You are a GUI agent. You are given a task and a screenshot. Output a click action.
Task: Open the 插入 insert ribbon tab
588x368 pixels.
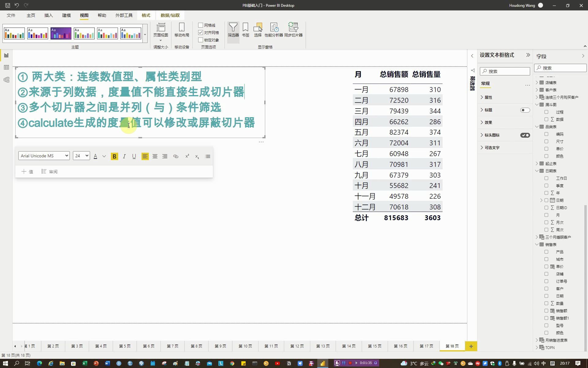[49, 15]
